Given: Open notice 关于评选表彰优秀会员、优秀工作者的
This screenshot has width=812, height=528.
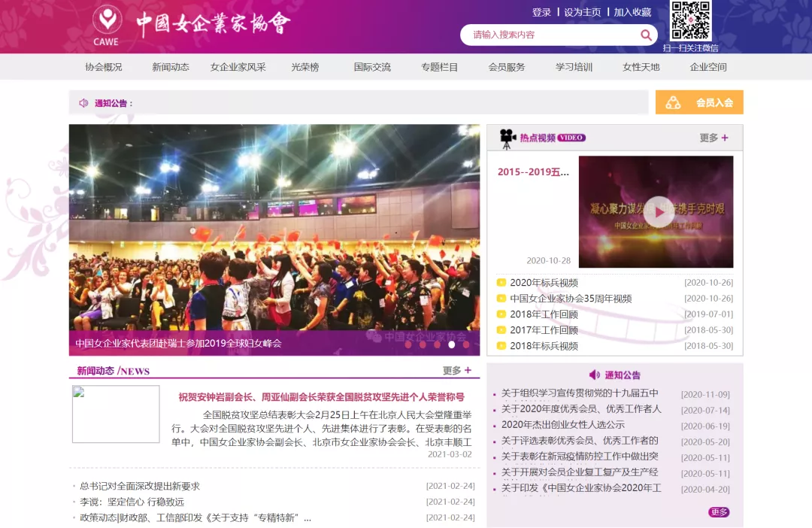Looking at the screenshot, I should click(580, 441).
